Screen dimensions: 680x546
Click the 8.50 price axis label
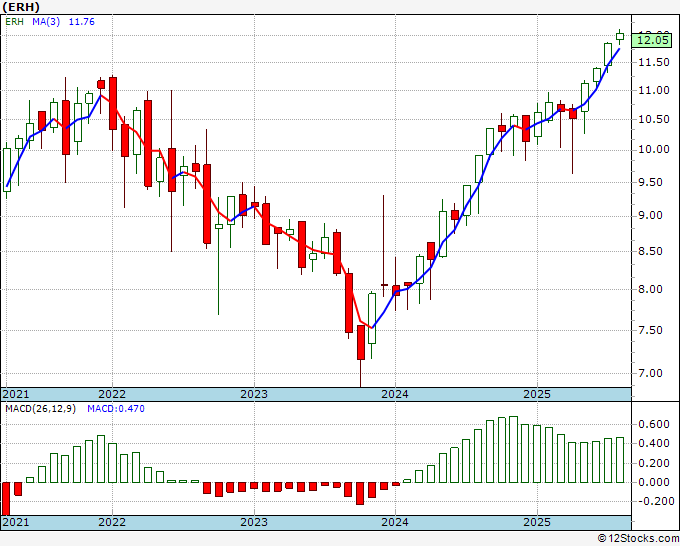coord(651,252)
